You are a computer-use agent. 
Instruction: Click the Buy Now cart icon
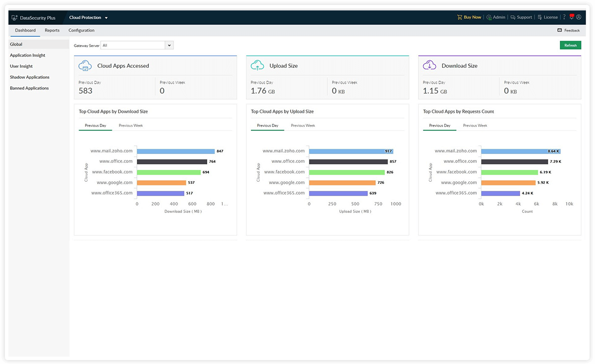[x=460, y=17]
